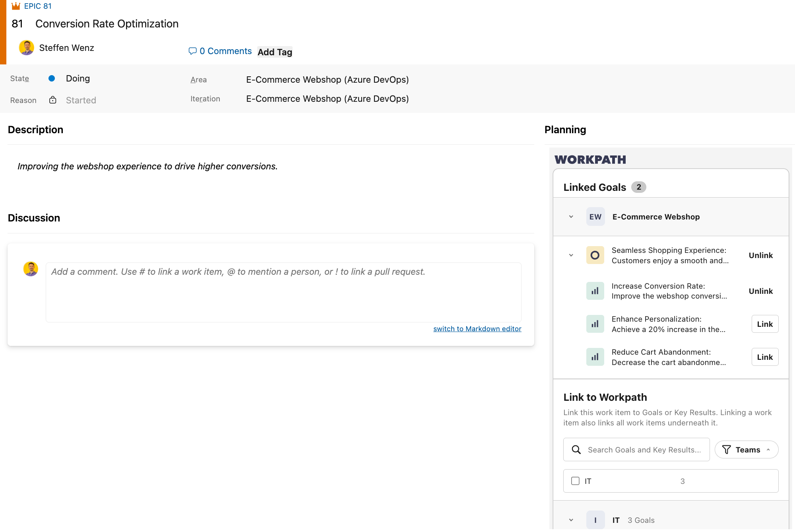
Task: Click the comments speech bubble icon
Action: coord(192,51)
